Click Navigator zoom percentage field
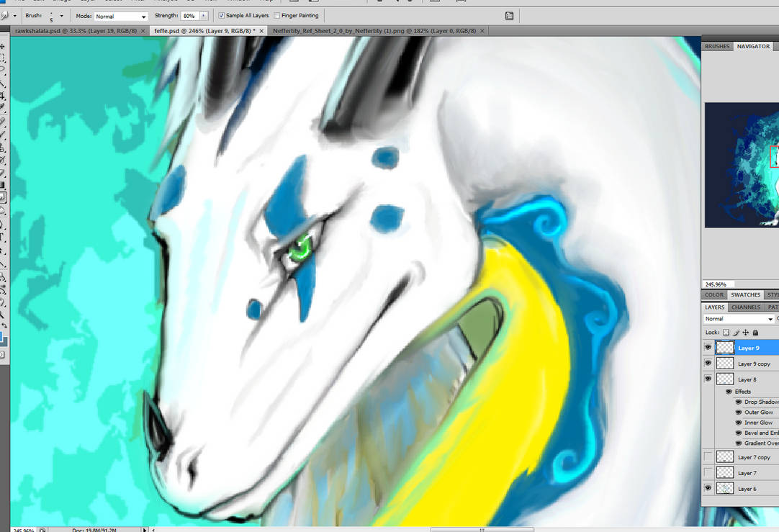Viewport: 779px width, 532px height. [717, 284]
